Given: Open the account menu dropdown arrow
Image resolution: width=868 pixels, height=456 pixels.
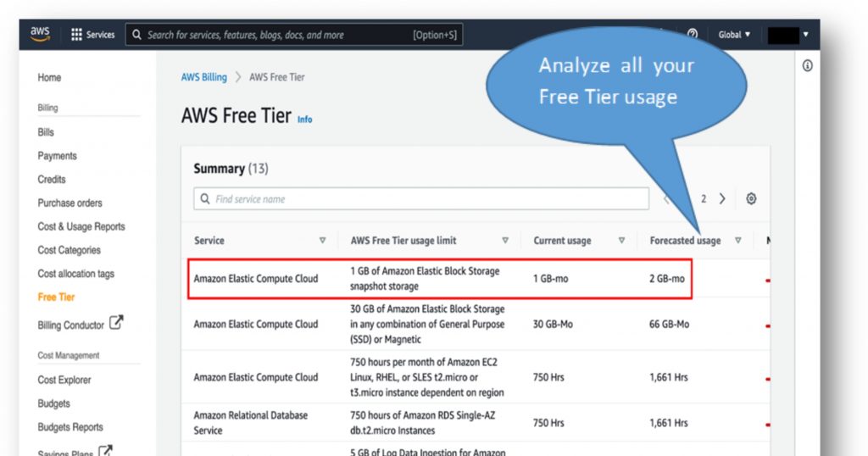Looking at the screenshot, I should click(806, 34).
